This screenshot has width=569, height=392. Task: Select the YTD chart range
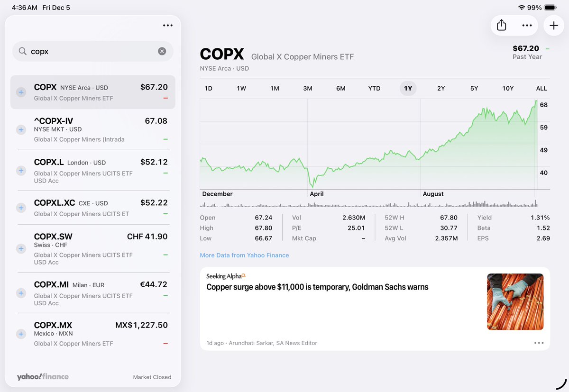pyautogui.click(x=374, y=89)
